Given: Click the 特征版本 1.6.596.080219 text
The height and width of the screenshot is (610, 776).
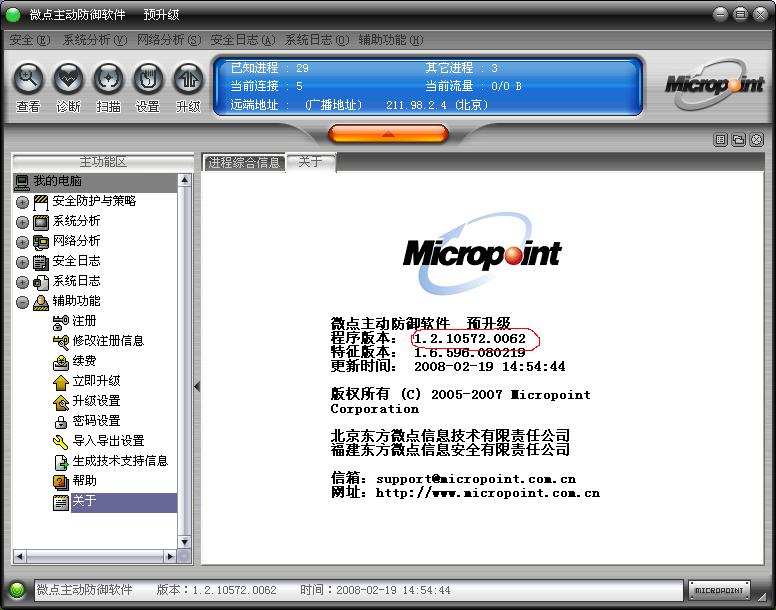Looking at the screenshot, I should point(428,352).
